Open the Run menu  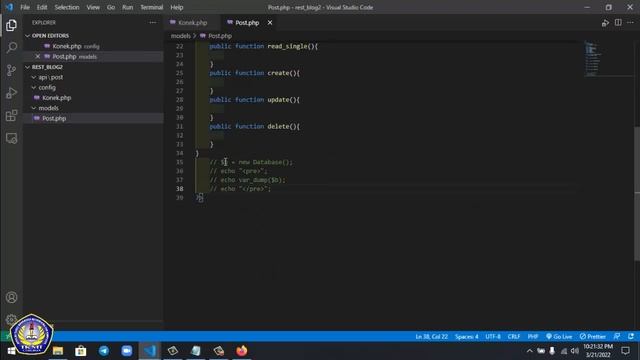(x=127, y=7)
